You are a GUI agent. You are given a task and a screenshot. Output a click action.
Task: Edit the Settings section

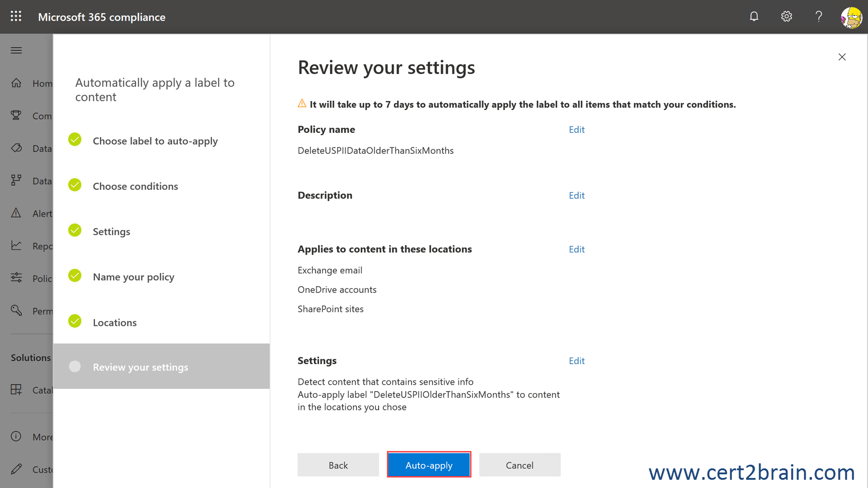pos(577,361)
